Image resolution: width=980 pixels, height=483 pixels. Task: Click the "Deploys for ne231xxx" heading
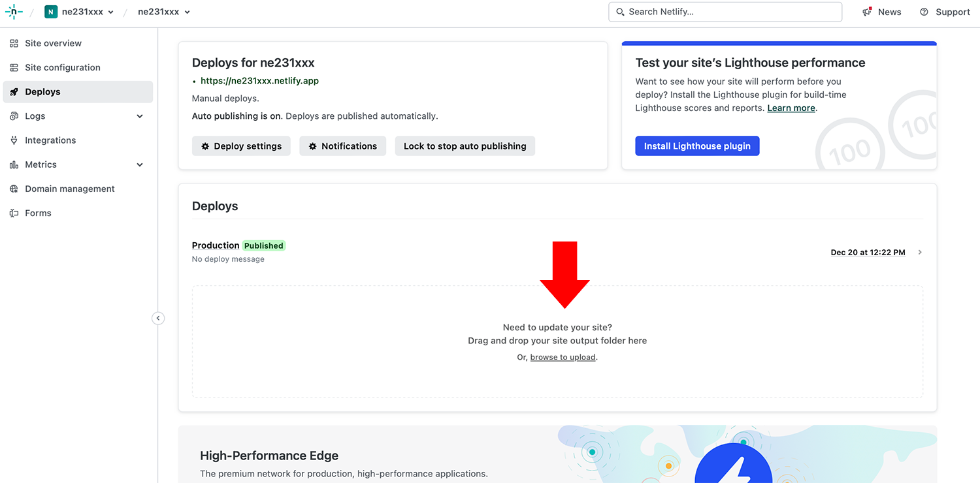click(253, 63)
